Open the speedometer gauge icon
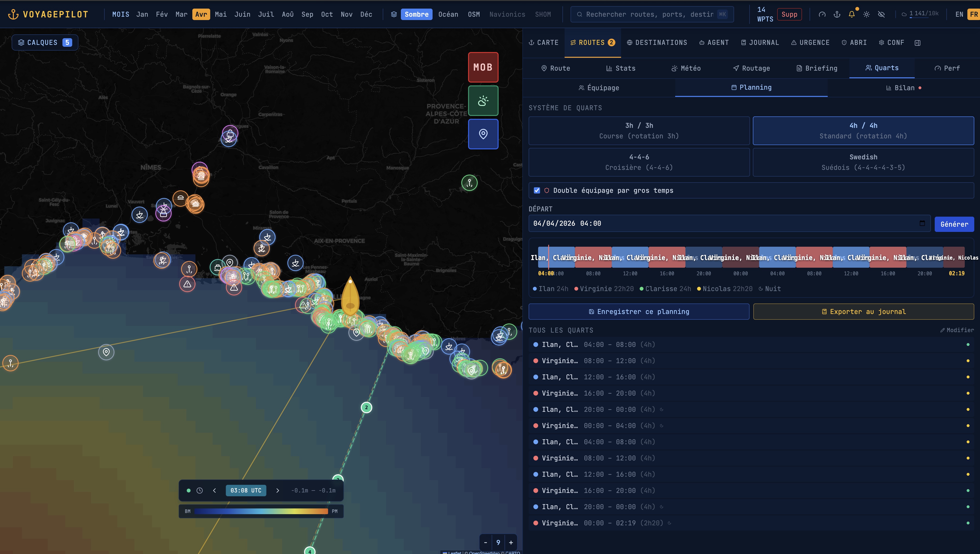Screen dimensions: 980x554 pos(822,15)
